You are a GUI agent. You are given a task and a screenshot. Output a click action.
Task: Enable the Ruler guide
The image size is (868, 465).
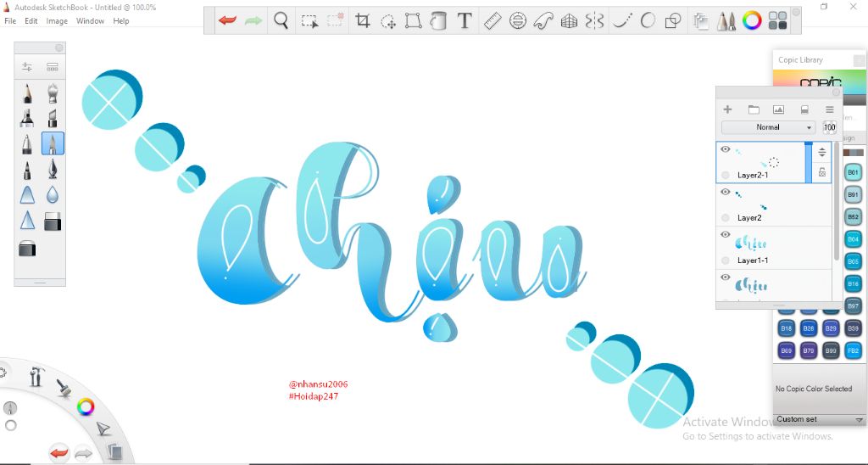coord(492,21)
